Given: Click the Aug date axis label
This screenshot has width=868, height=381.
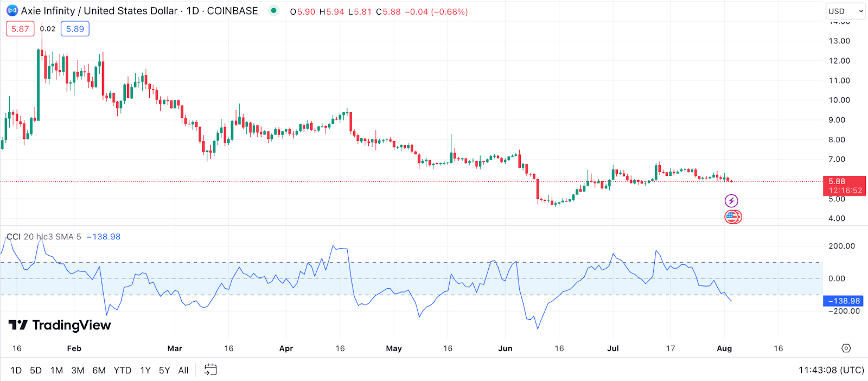Looking at the screenshot, I should pos(724,348).
